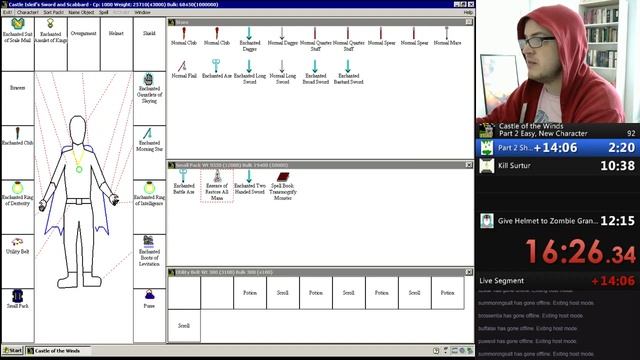640x360 pixels.
Task: Close the Small Pack window
Action: (x=469, y=165)
